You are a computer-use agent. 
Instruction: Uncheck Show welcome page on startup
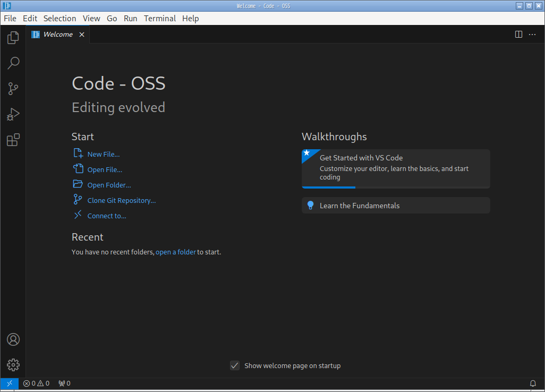click(x=235, y=365)
